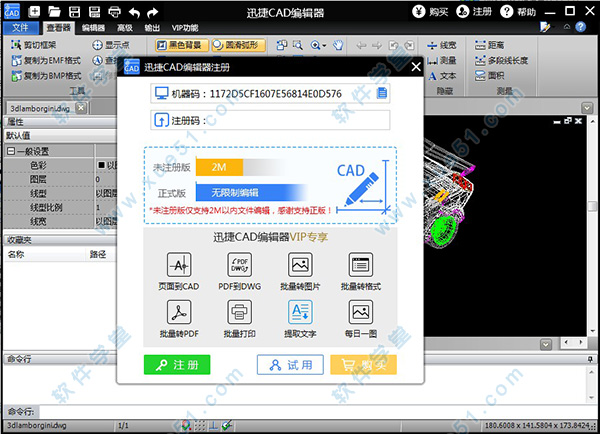Click the Save As icon in title bar
The height and width of the screenshot is (434, 600).
[x=94, y=12]
